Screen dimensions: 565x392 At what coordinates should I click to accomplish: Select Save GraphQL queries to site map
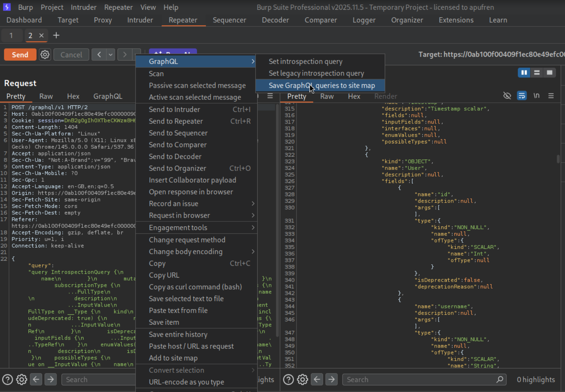coord(321,85)
